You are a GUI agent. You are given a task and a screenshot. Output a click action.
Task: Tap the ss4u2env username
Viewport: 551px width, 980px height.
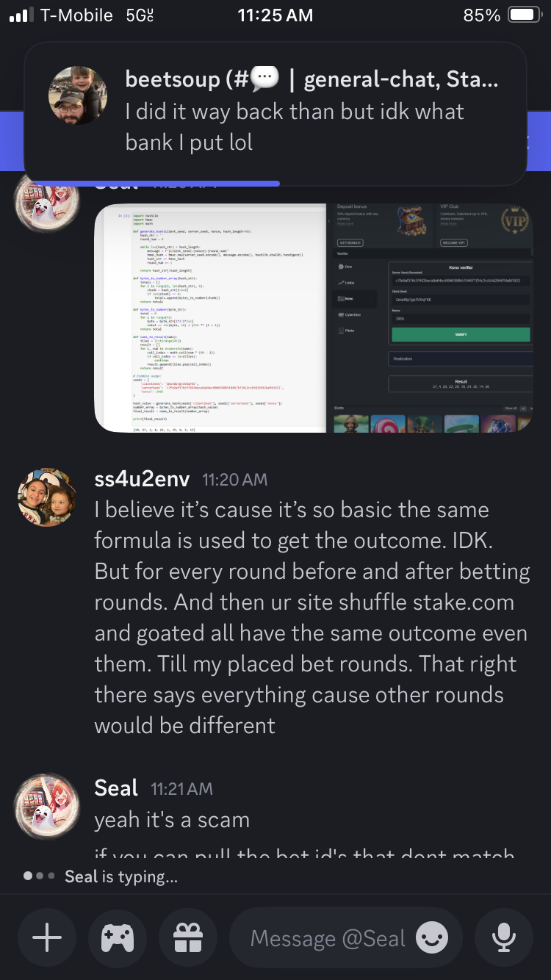(x=142, y=479)
